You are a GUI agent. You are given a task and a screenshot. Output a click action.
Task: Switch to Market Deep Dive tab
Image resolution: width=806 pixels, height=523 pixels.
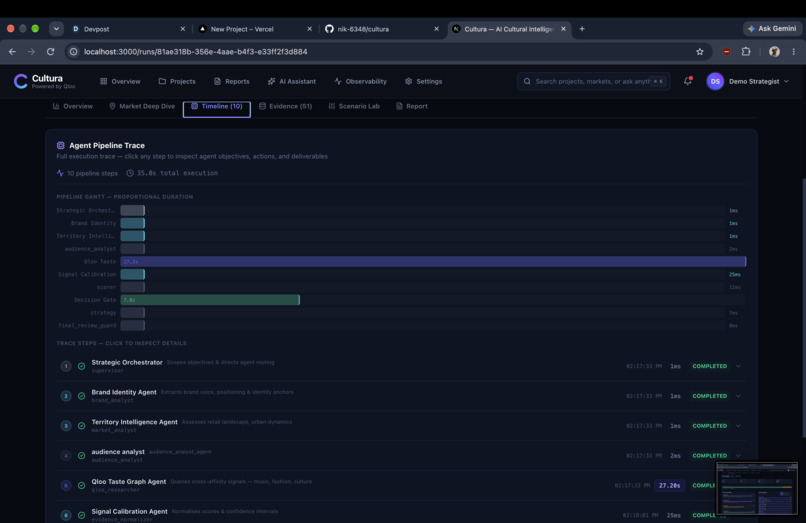click(141, 106)
